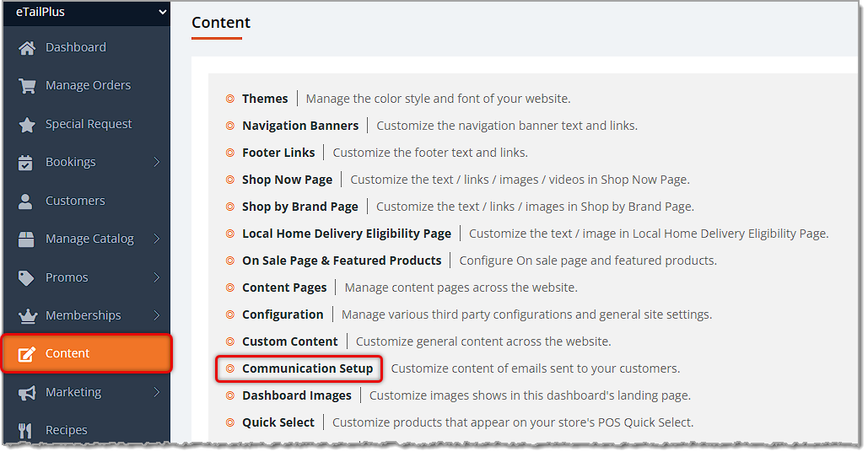Open On Sale Page & Featured Products
The height and width of the screenshot is (457, 868).
pos(342,261)
